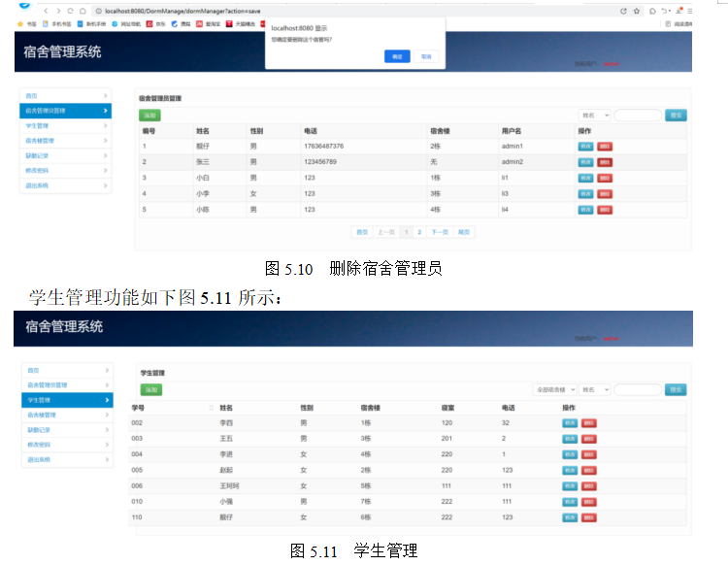Screen dimensions: 728x565
Task: Click search text field in student panel
Action: tap(638, 389)
